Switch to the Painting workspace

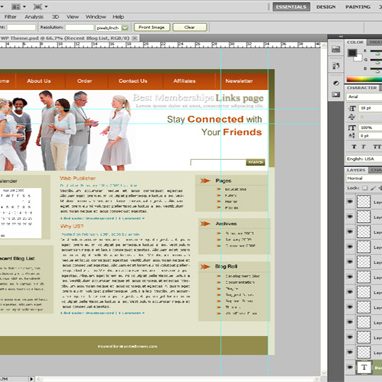click(357, 7)
